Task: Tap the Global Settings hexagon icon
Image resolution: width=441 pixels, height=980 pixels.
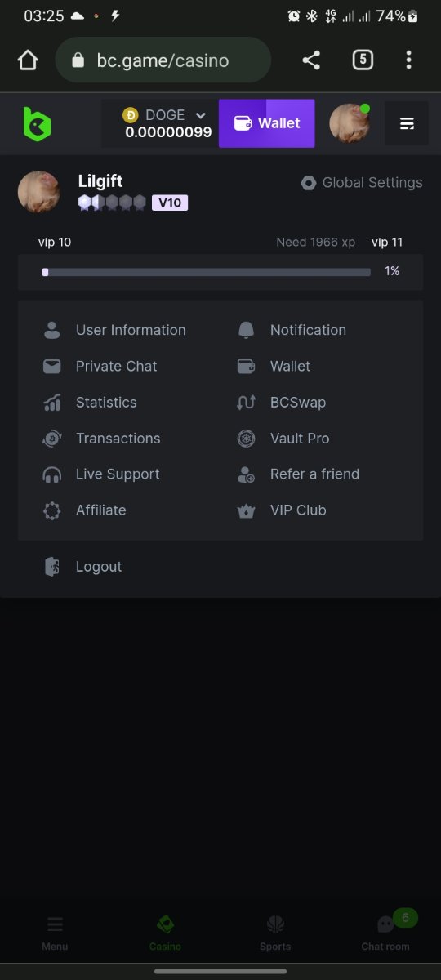Action: click(x=308, y=183)
